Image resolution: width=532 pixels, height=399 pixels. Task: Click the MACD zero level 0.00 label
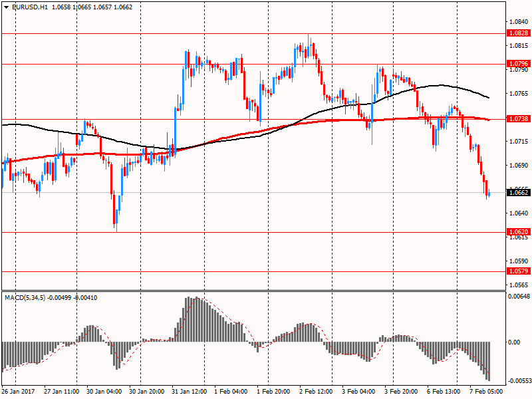pyautogui.click(x=514, y=342)
